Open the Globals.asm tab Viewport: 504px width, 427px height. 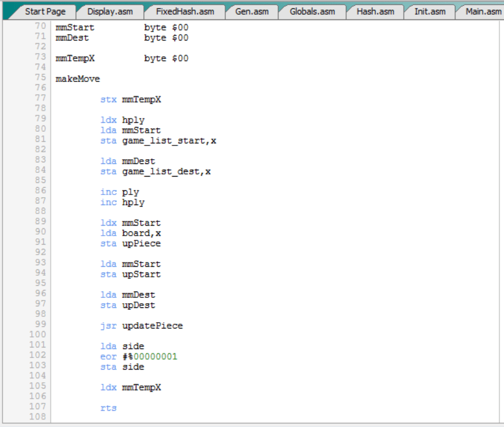(x=312, y=12)
